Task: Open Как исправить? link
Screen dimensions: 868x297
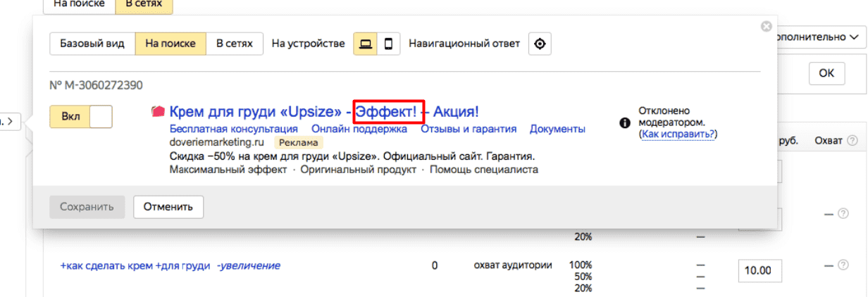Action: 677,134
